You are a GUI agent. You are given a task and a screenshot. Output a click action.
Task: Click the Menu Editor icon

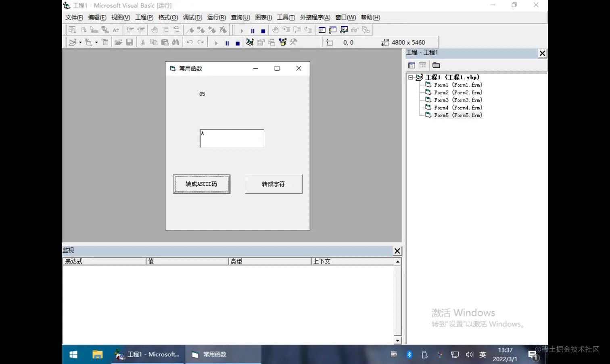(105, 42)
